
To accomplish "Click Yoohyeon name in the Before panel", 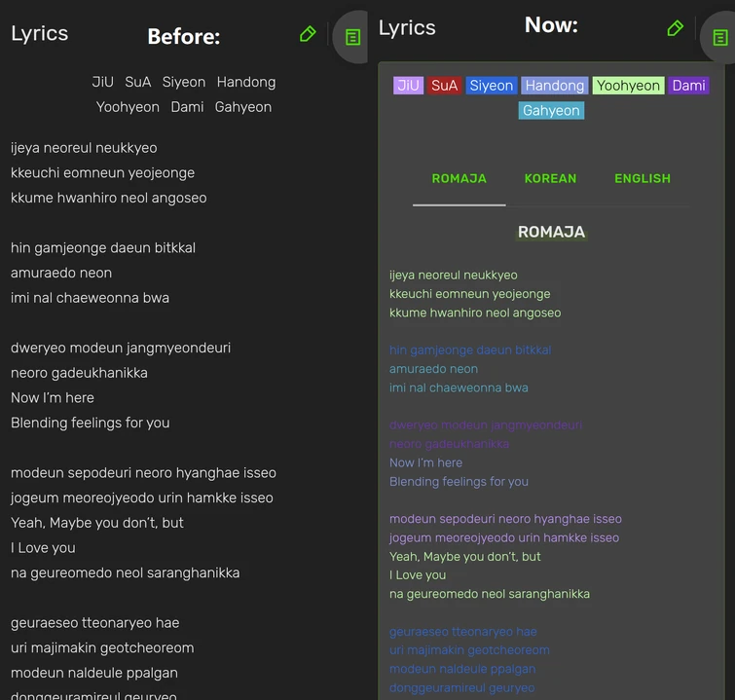I will (128, 107).
